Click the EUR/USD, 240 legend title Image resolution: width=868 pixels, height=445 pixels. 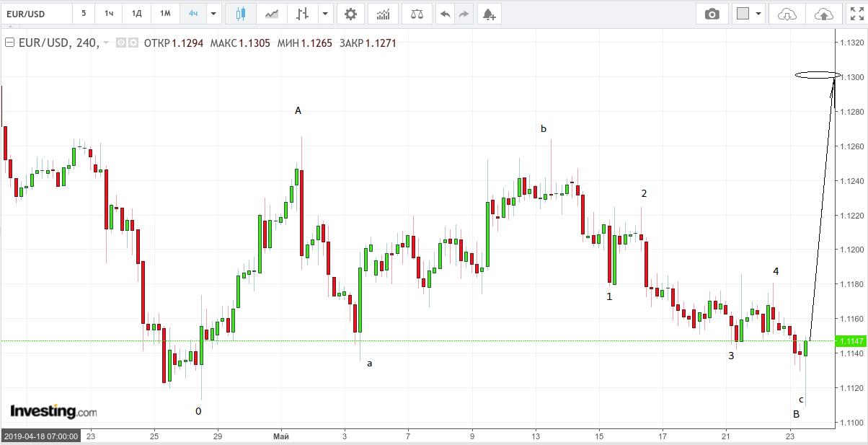[58, 43]
